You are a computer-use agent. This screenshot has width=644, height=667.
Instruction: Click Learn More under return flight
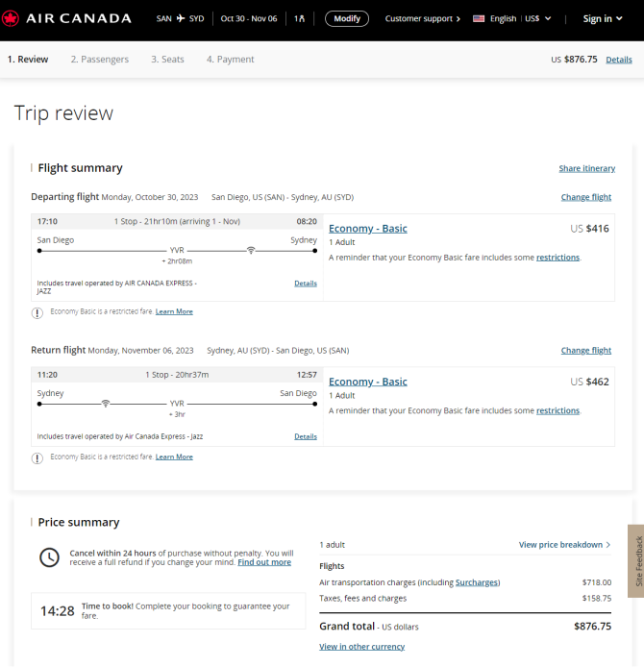[174, 457]
